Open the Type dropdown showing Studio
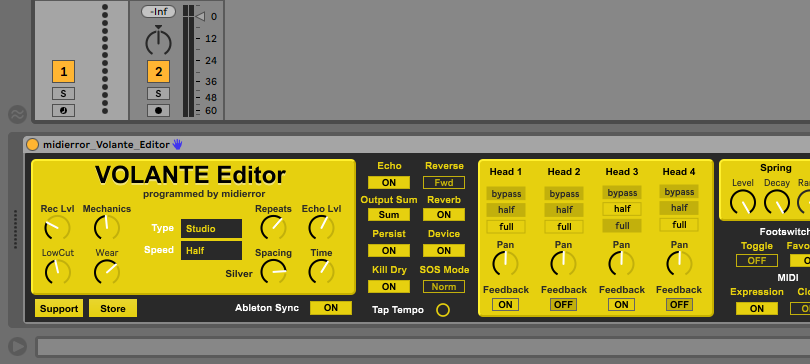 tap(211, 229)
